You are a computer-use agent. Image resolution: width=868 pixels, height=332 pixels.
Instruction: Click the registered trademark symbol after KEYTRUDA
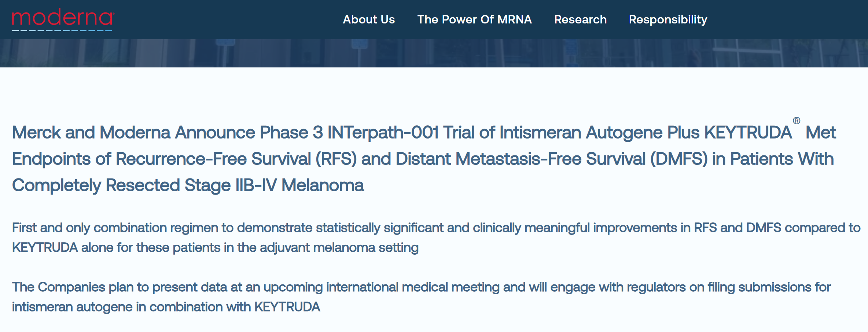pos(797,121)
